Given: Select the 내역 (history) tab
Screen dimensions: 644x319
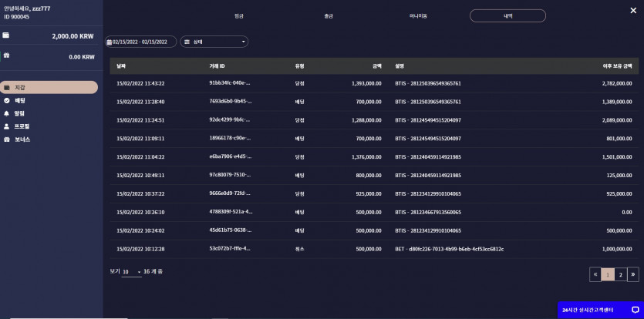Looking at the screenshot, I should coord(507,16).
